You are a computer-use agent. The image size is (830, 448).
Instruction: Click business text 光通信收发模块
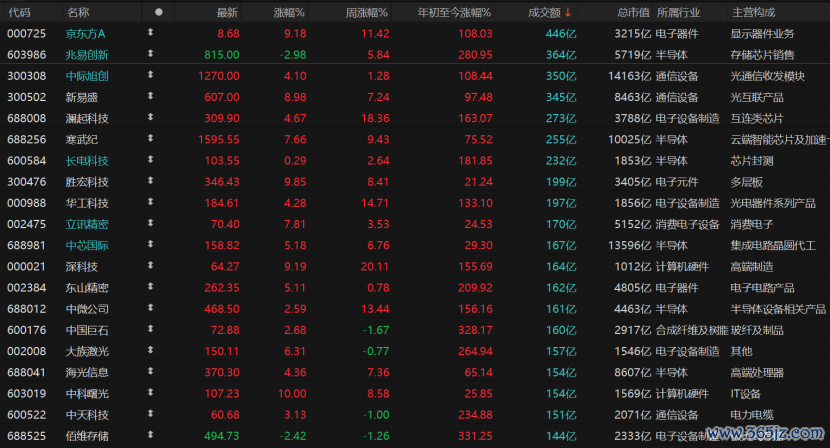point(768,76)
